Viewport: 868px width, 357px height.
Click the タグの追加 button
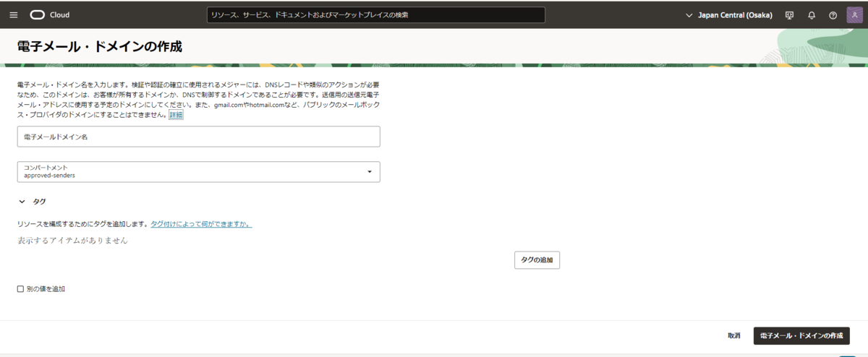click(x=537, y=260)
